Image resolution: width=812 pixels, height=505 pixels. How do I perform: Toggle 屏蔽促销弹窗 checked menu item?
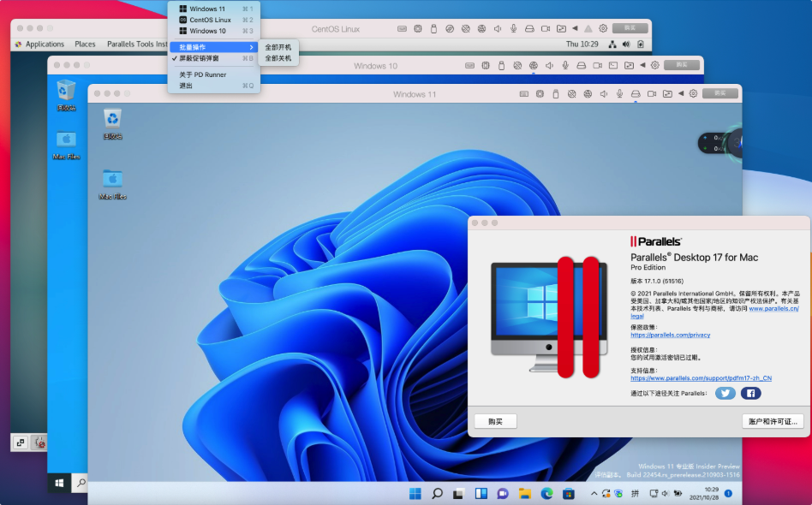(x=214, y=58)
